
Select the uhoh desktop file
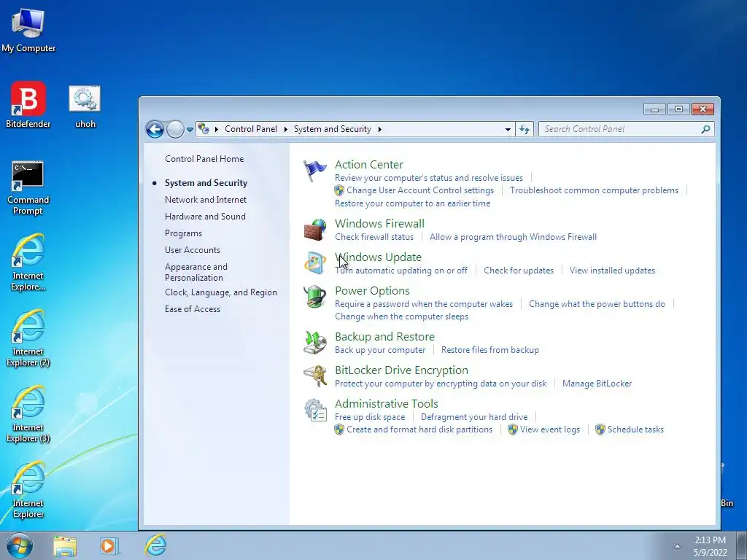85,106
